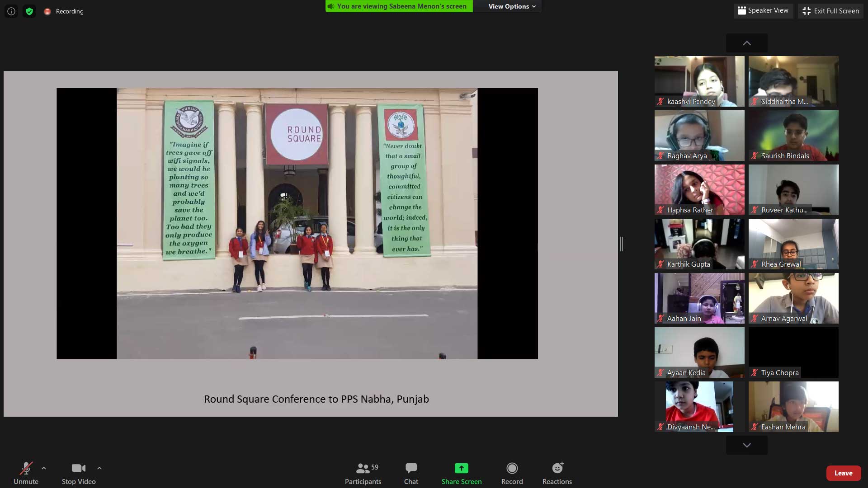
Task: Select Karthik Gupta's video tile
Action: (x=699, y=244)
